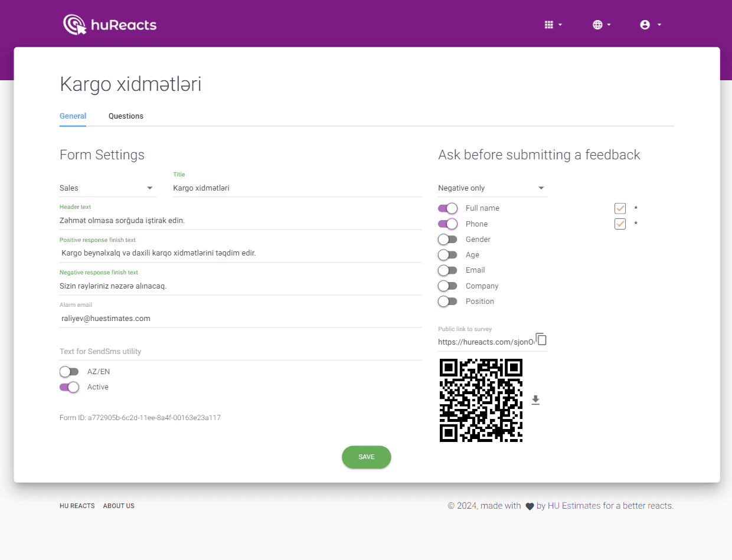Toggle the AZ/EN language switch
Screen dimensions: 732x560
[69, 372]
